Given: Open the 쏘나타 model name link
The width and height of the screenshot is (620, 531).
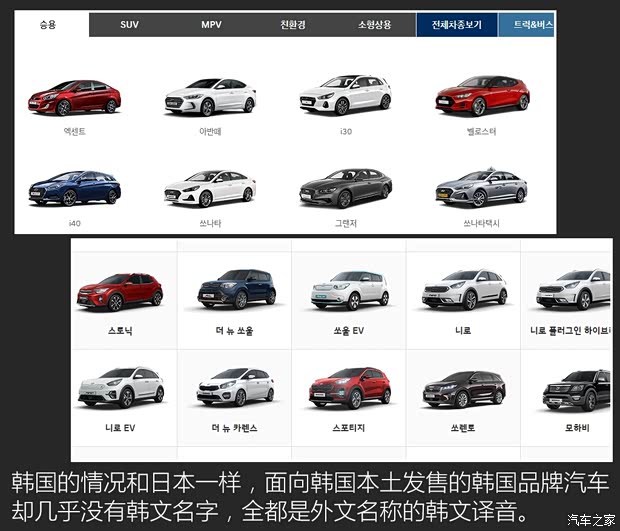Looking at the screenshot, I should pos(210,223).
